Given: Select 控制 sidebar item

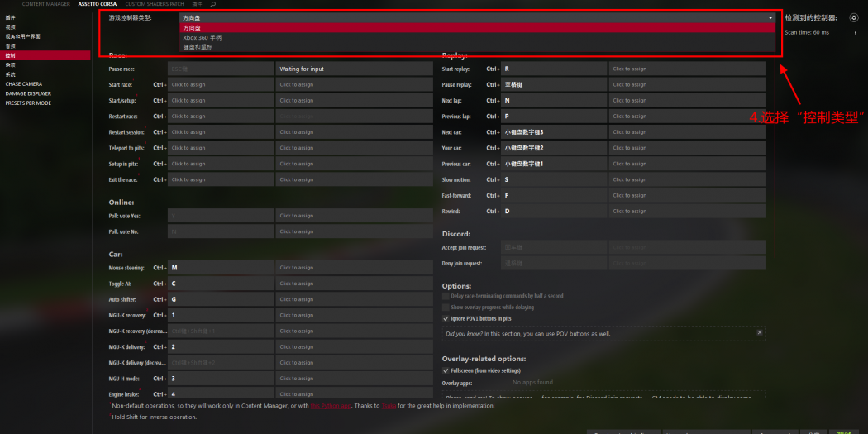Looking at the screenshot, I should (45, 55).
